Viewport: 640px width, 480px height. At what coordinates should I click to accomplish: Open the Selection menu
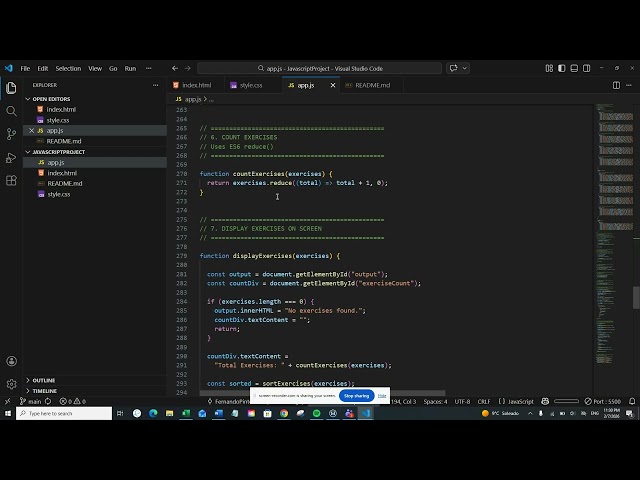pos(68,68)
